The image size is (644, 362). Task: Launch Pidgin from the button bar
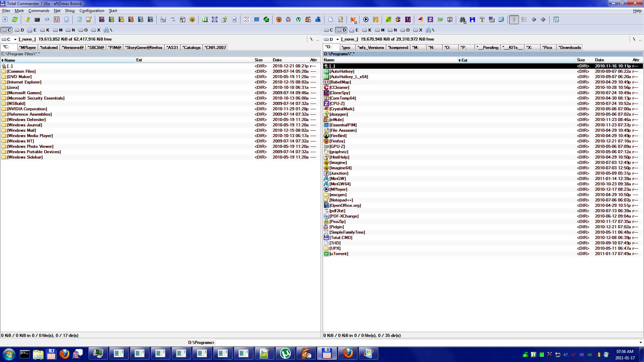coord(288,19)
